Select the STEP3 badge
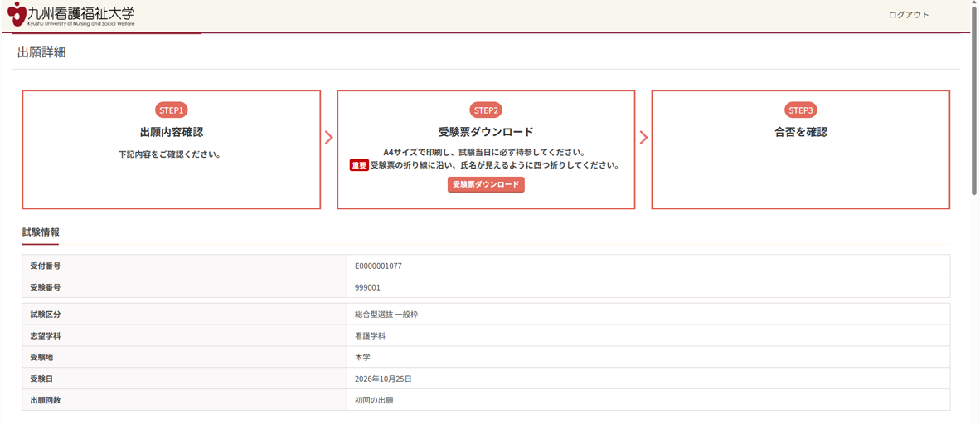 coord(801,110)
